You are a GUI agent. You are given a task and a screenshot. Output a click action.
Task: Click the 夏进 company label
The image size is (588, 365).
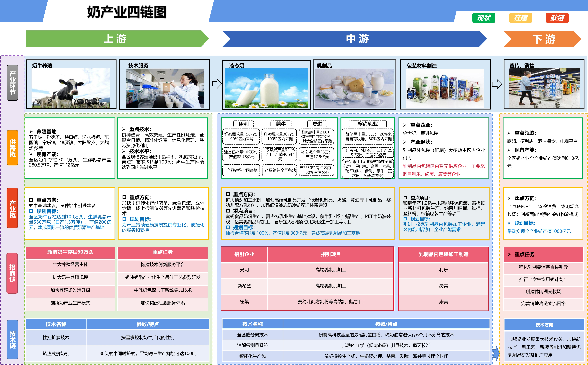317,124
